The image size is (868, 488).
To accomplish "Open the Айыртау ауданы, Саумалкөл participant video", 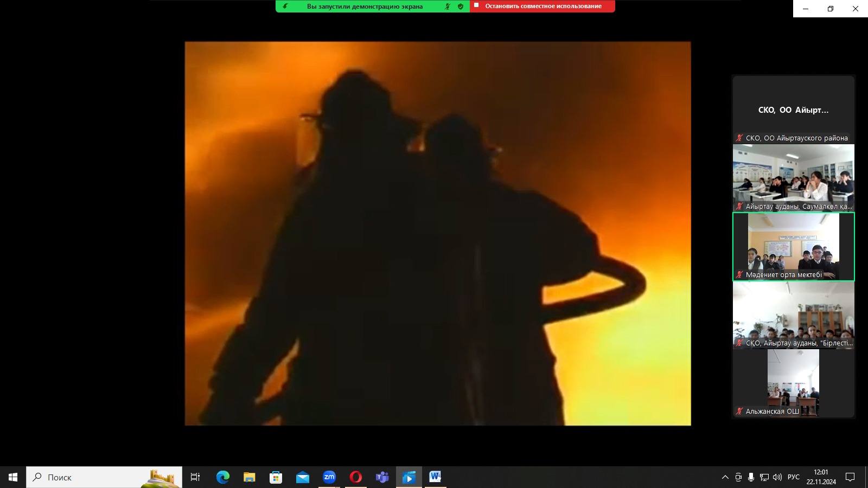I will tap(793, 177).
